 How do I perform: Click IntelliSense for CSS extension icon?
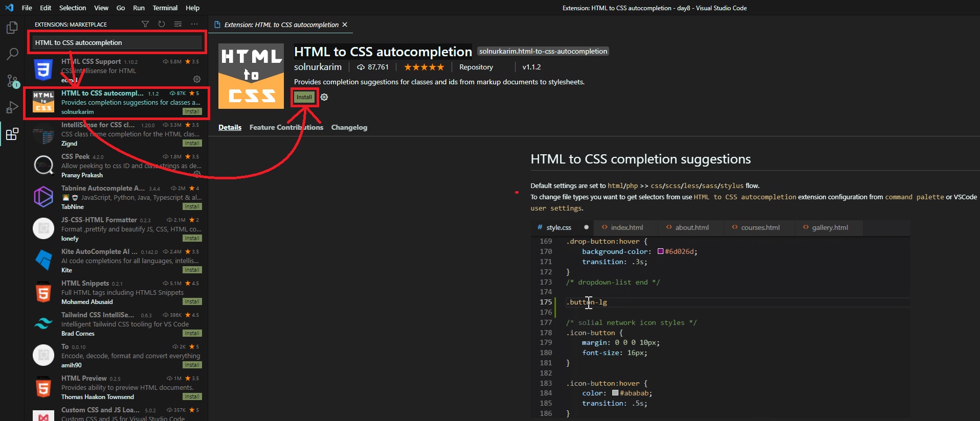[43, 134]
